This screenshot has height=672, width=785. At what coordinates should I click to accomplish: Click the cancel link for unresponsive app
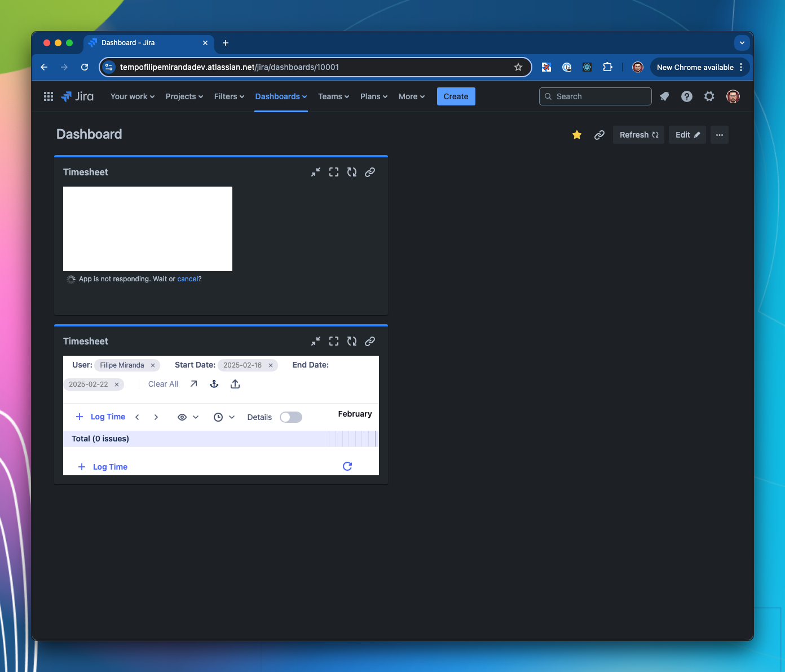(188, 279)
